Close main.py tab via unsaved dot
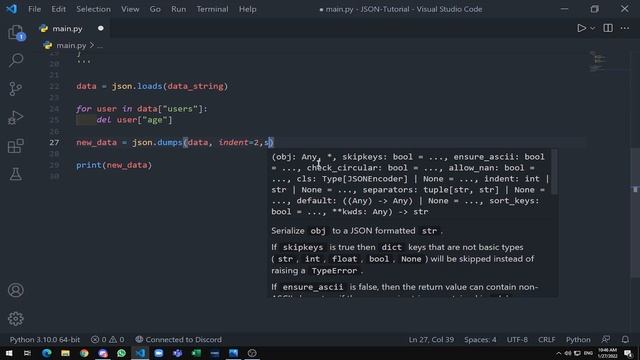This screenshot has width=640, height=360. click(x=100, y=28)
